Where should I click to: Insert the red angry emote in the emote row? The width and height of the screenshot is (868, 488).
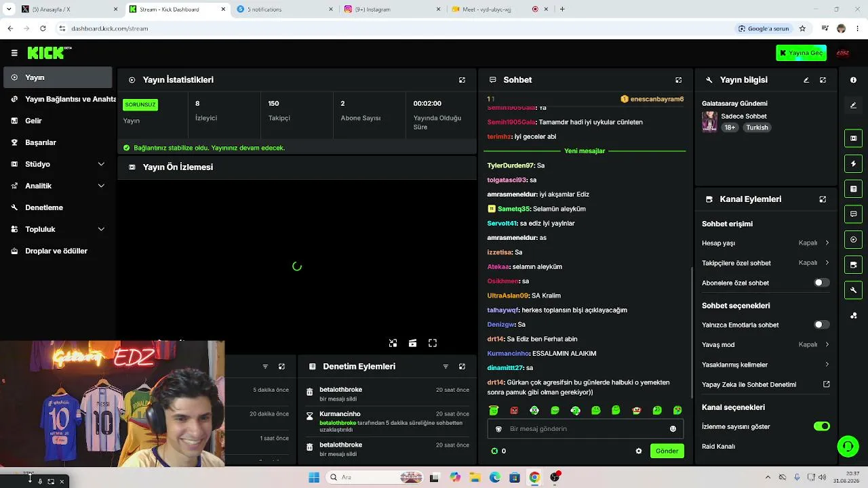click(x=514, y=410)
